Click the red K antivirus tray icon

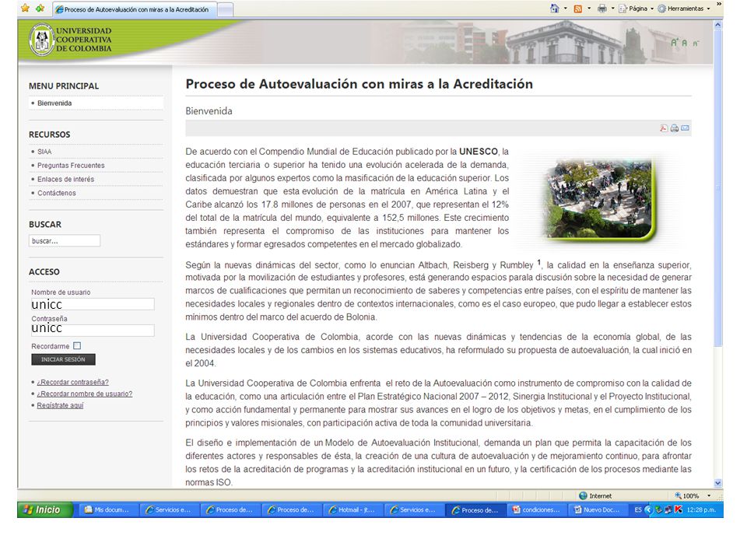tap(679, 509)
